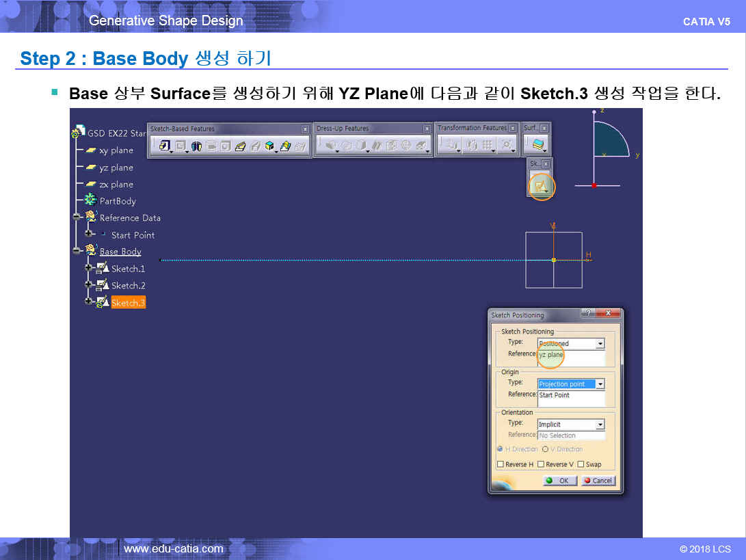Click the yz plane icon in tree
This screenshot has width=746, height=560.
coord(90,168)
